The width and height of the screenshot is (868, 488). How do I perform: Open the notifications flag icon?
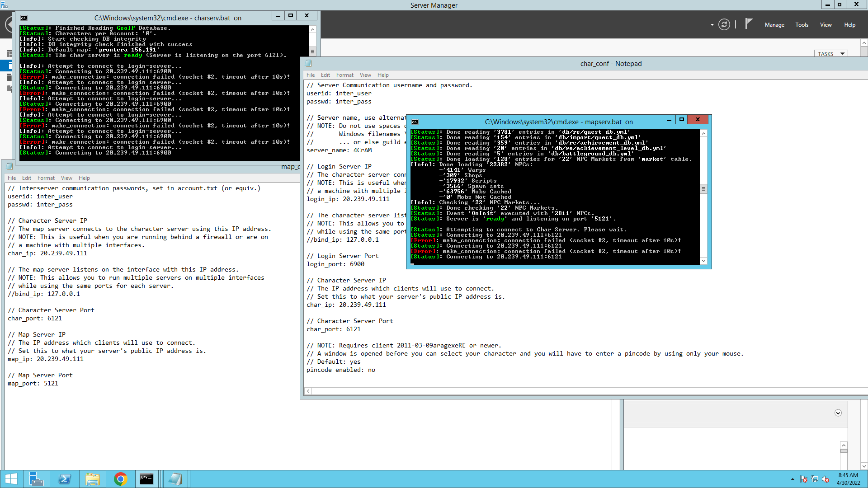[749, 23]
